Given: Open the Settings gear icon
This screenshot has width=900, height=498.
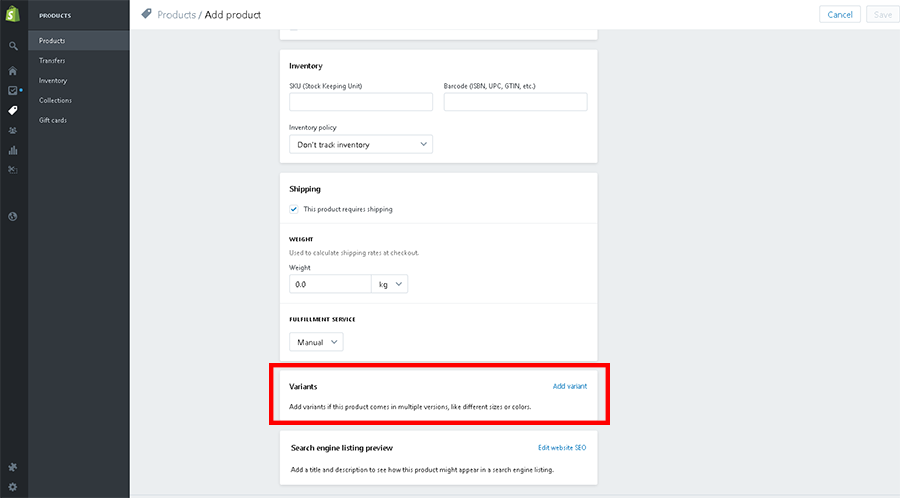Looking at the screenshot, I should [x=13, y=487].
